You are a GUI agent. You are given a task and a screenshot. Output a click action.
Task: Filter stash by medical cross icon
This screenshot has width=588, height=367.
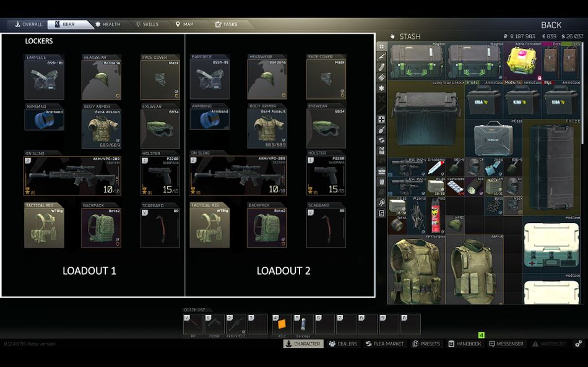(381, 119)
